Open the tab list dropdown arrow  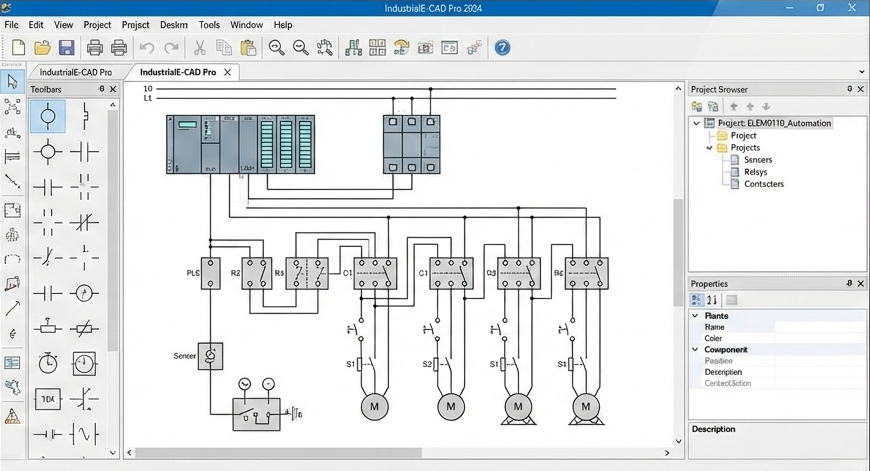(x=862, y=72)
